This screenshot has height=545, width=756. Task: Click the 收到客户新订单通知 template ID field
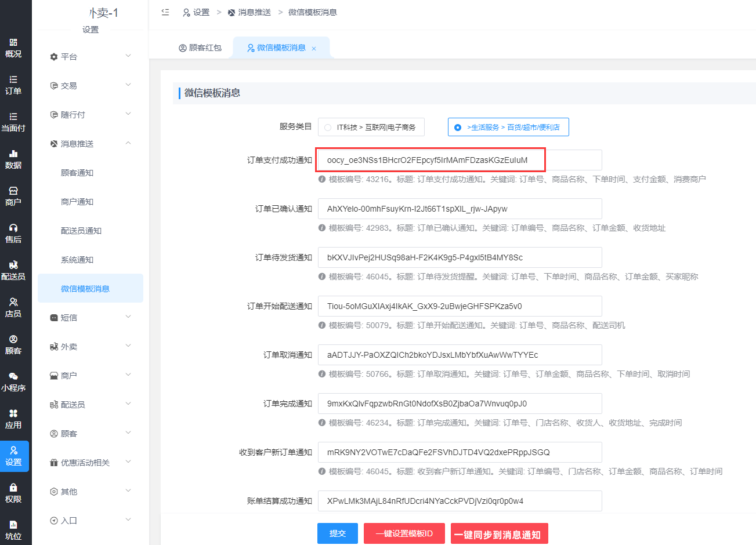[x=460, y=452]
